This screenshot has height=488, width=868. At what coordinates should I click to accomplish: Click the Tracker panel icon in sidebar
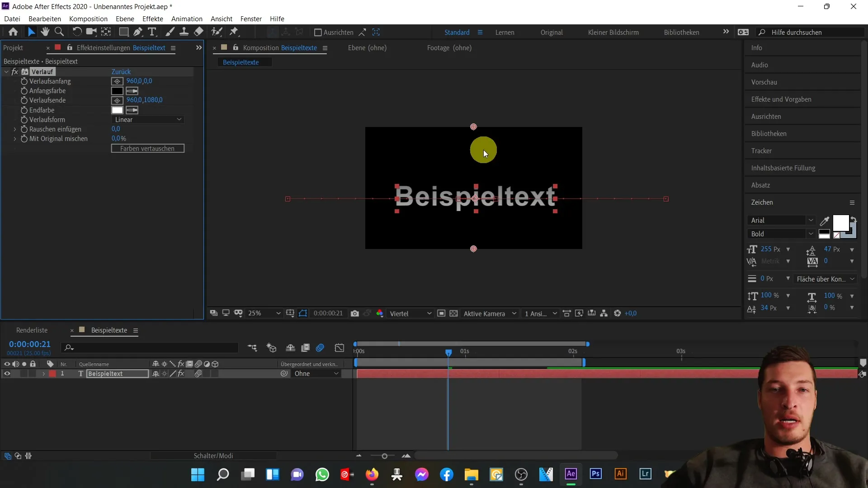coord(762,150)
